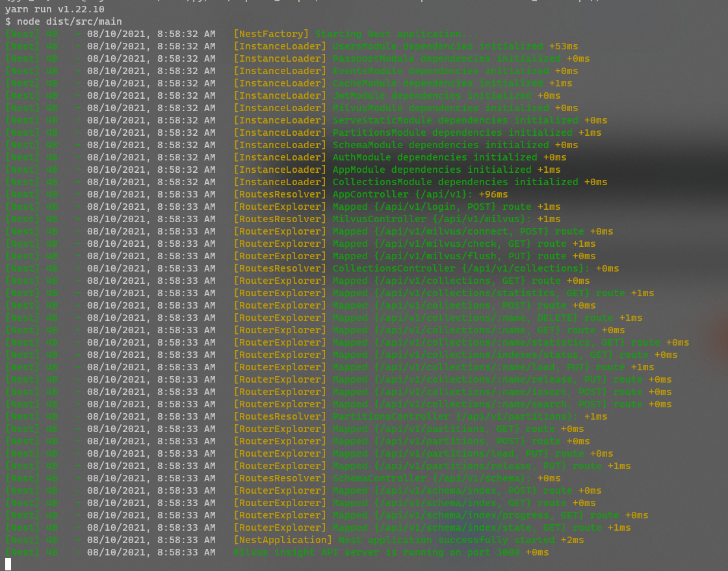Viewport: 728px width, 571px height.
Task: Click 'SchemaController {/api/v1/schema}:' log text
Action: tap(432, 478)
